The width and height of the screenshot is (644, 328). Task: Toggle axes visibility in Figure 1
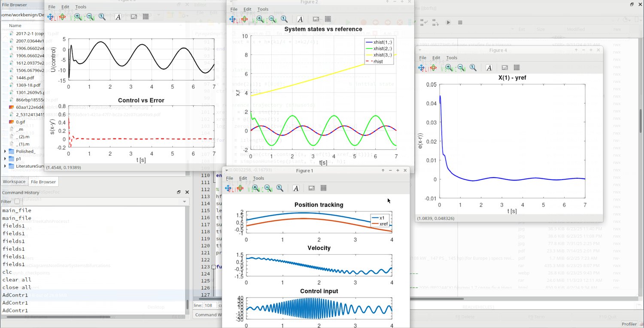pos(312,188)
